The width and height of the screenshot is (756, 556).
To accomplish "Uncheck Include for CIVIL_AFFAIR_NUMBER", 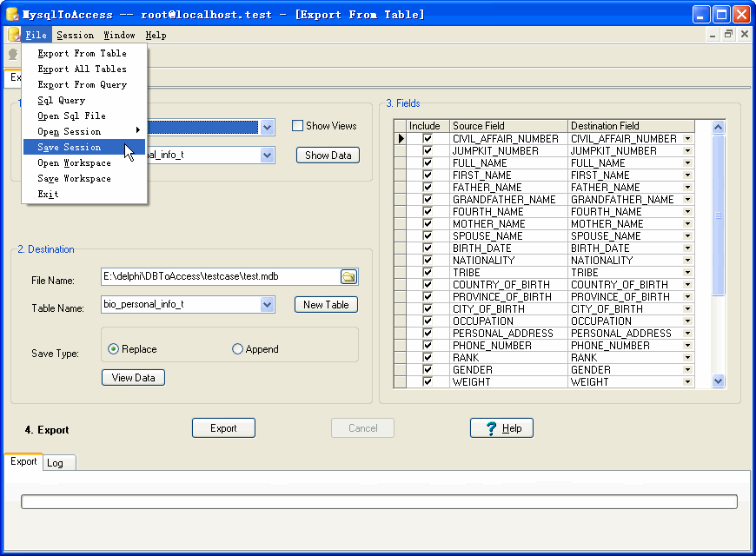I will [x=428, y=138].
